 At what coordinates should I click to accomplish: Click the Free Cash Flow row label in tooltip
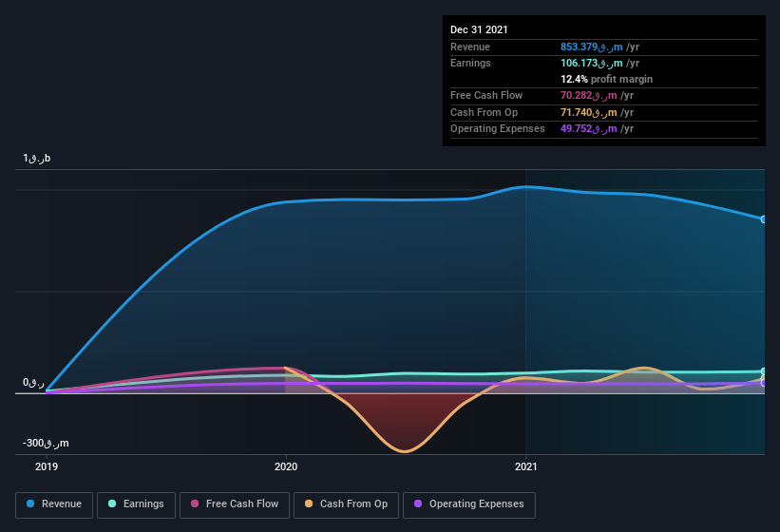486,95
